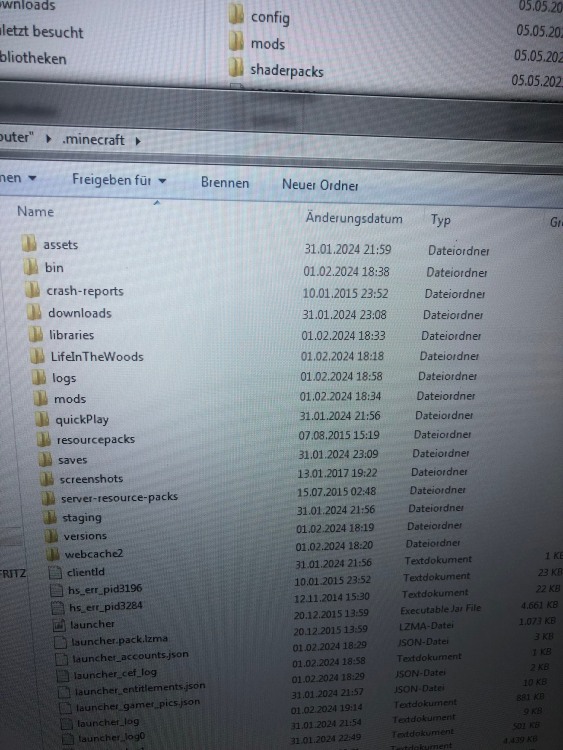563x750 pixels.
Task: Select the saves folder icon
Action: pyautogui.click(x=45, y=459)
